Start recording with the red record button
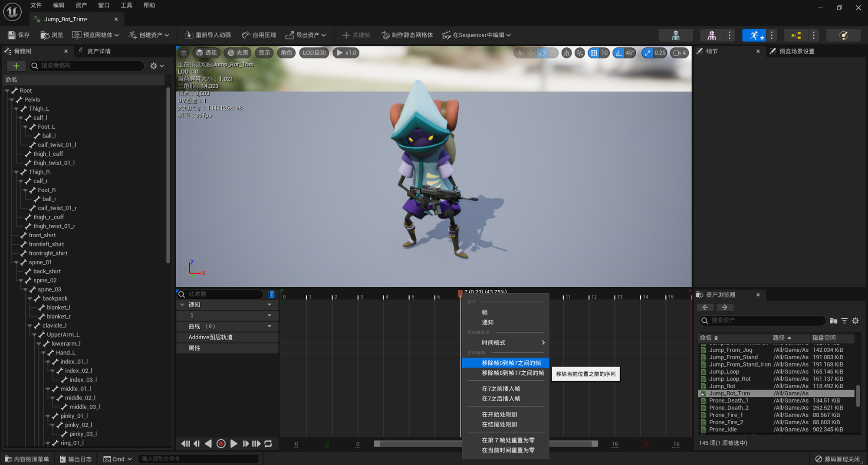This screenshot has width=868, height=465. (221, 444)
